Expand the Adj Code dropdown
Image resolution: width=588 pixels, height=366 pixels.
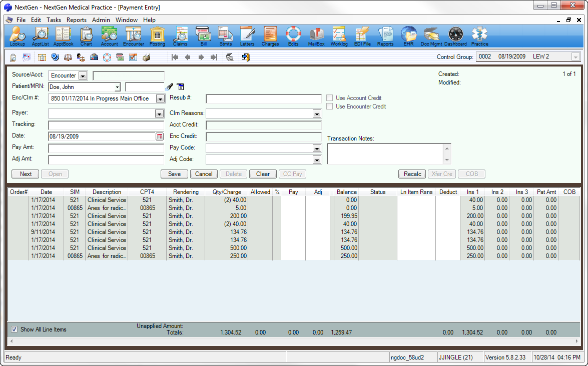click(317, 160)
